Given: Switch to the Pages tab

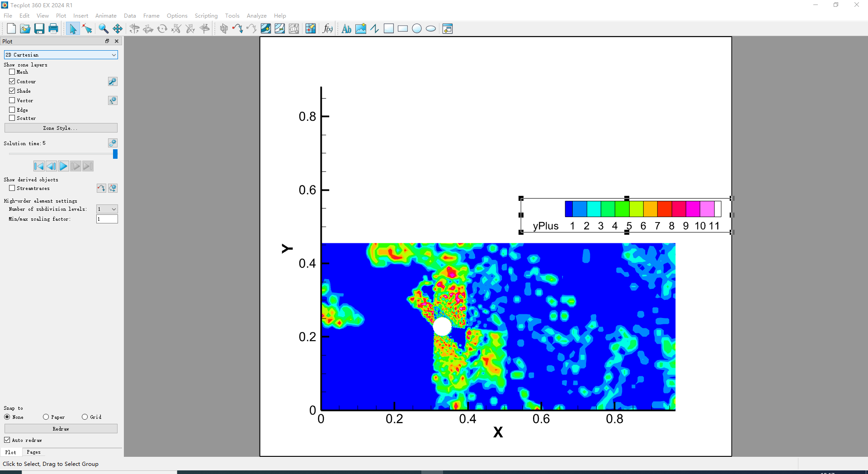Looking at the screenshot, I should 33,452.
